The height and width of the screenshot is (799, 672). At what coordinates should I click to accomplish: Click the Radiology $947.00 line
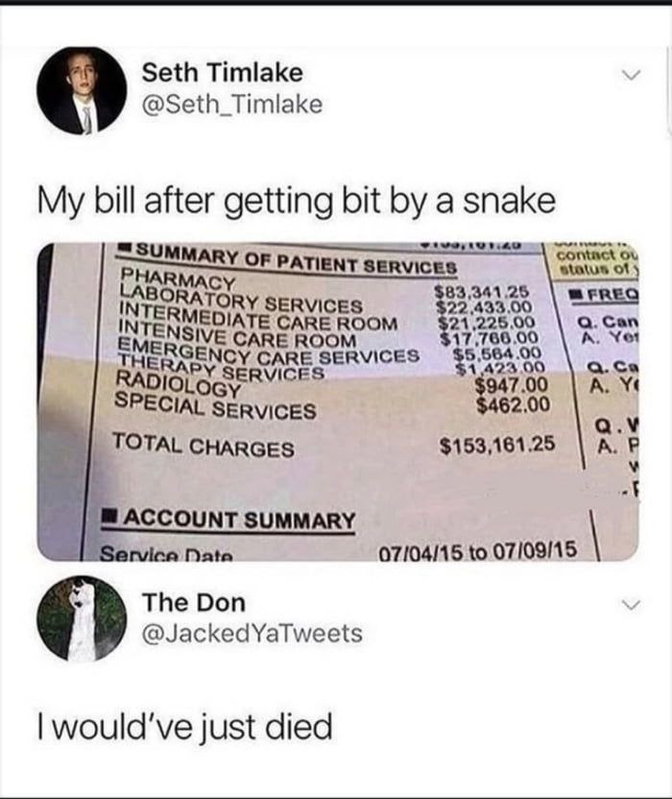pos(333,386)
